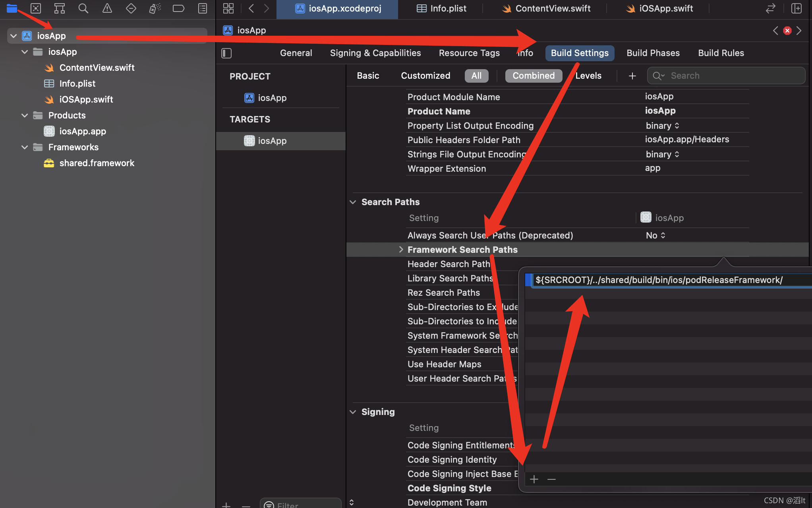Add editor on right icon

796,8
